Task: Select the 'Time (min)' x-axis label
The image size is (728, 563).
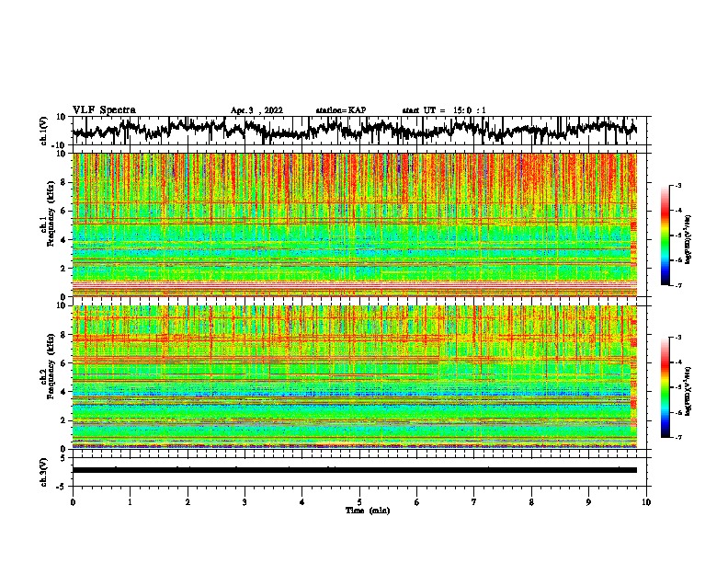Action: click(x=368, y=511)
